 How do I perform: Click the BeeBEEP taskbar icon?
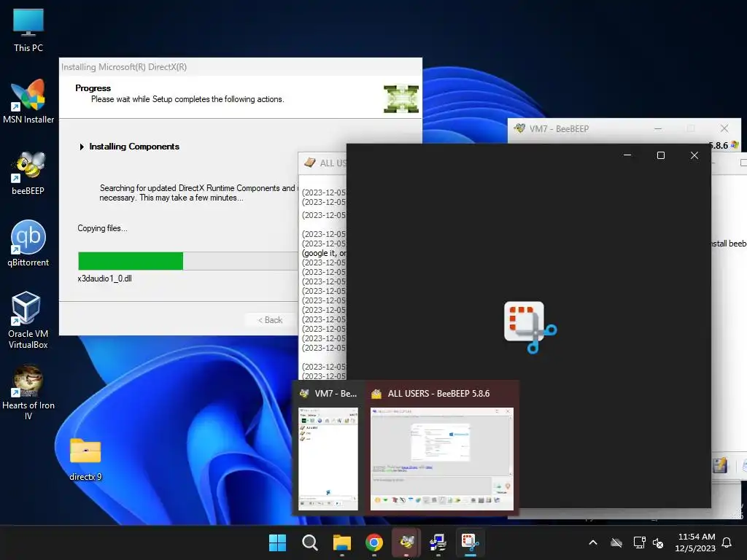(406, 542)
